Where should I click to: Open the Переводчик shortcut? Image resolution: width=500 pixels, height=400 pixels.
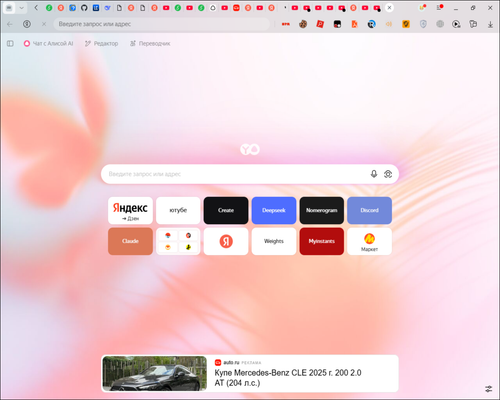(150, 43)
